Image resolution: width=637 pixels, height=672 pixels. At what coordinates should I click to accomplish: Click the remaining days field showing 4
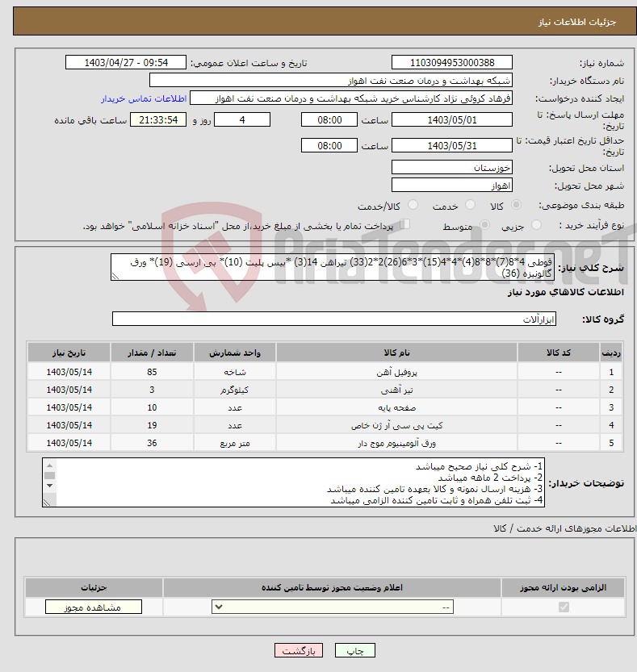click(242, 119)
